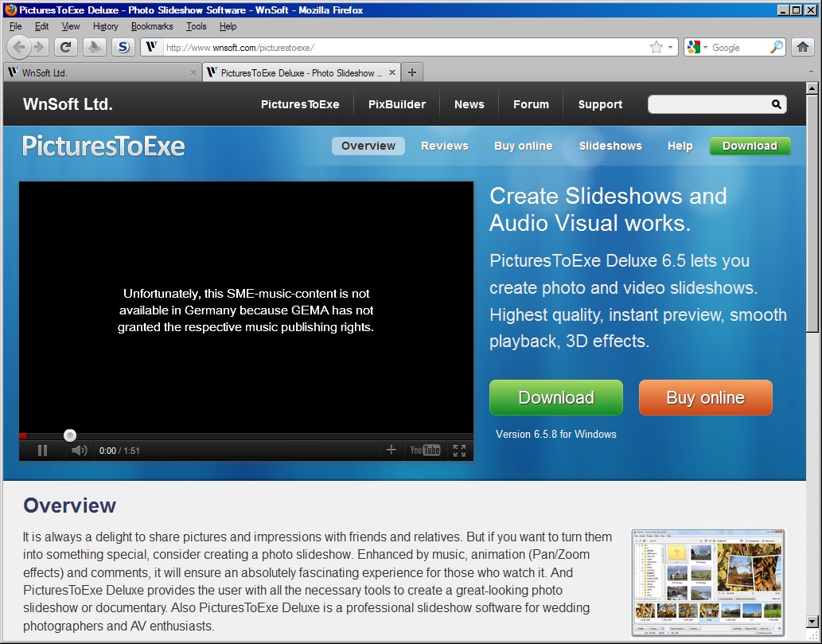Close the PicturesToExe Deluxe tab

[x=392, y=72]
